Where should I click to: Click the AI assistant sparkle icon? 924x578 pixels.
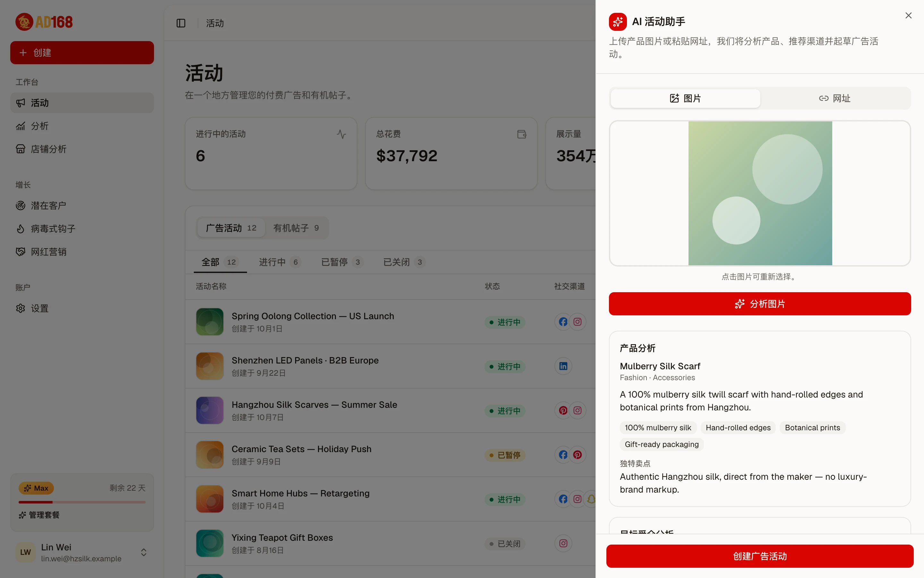[617, 22]
